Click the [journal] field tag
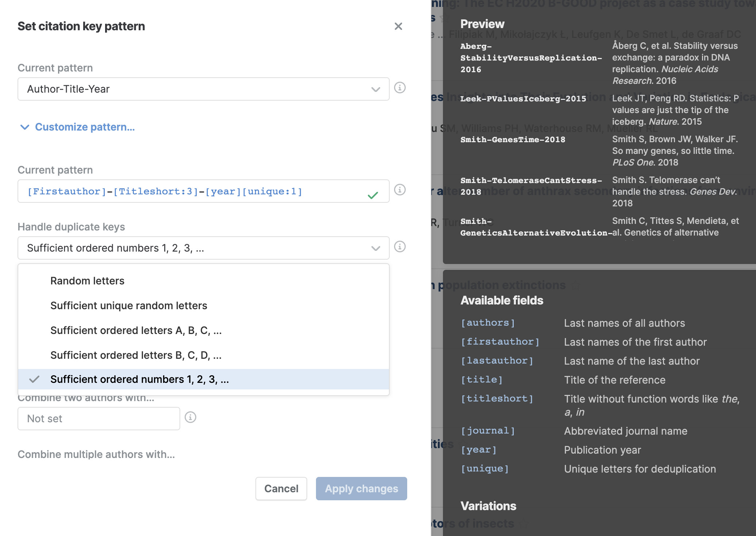The height and width of the screenshot is (536, 756). click(488, 431)
